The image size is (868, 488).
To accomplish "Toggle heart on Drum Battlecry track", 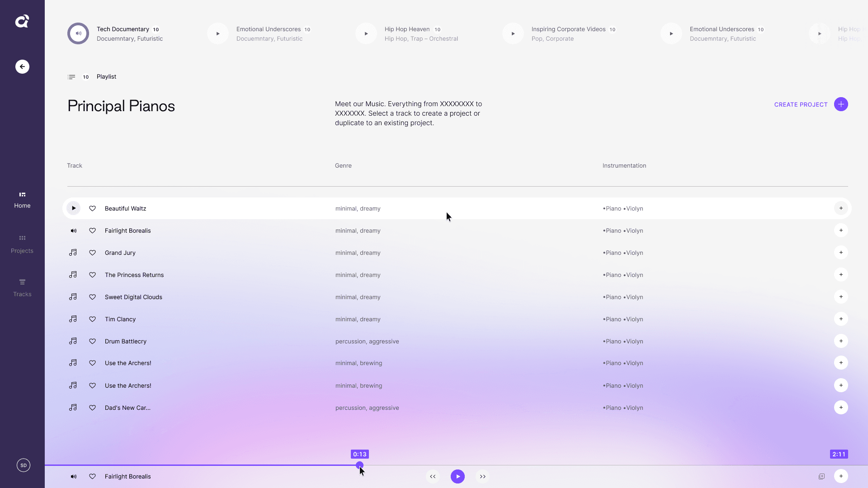I will coord(92,341).
